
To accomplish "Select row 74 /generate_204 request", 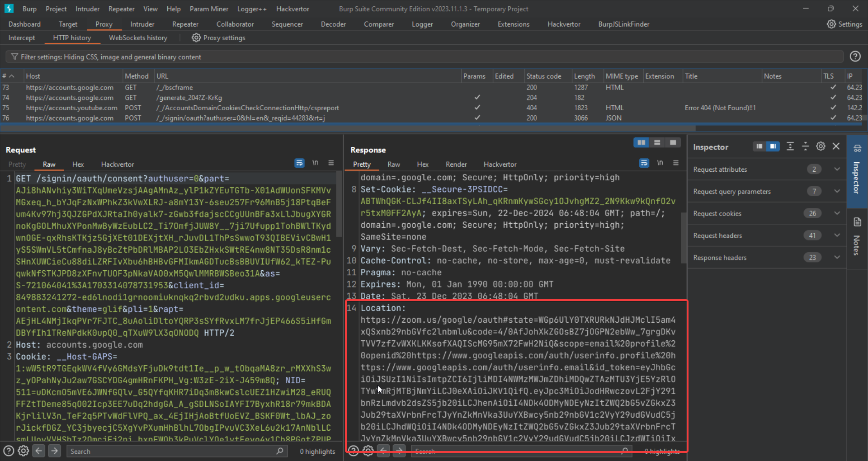I will click(x=432, y=98).
